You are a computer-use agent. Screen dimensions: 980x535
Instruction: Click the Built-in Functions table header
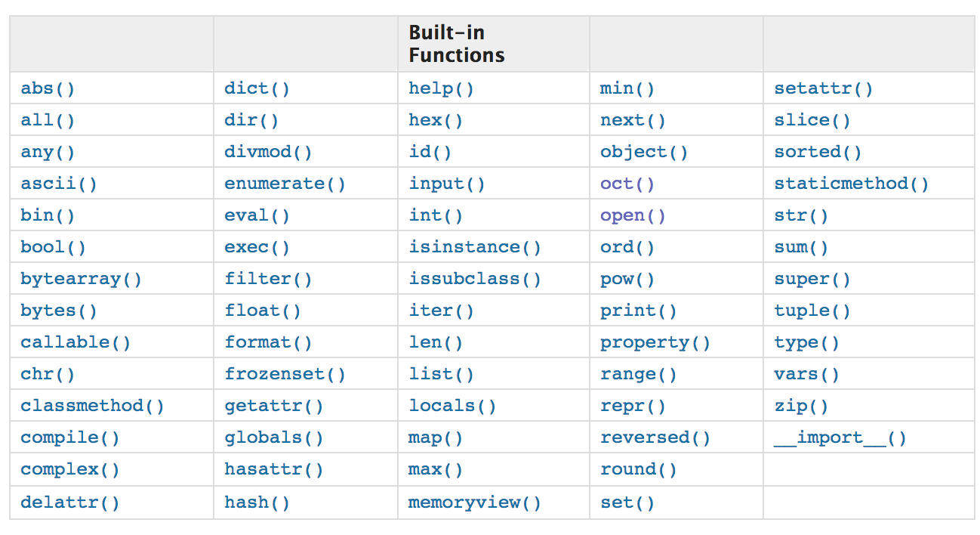(457, 44)
